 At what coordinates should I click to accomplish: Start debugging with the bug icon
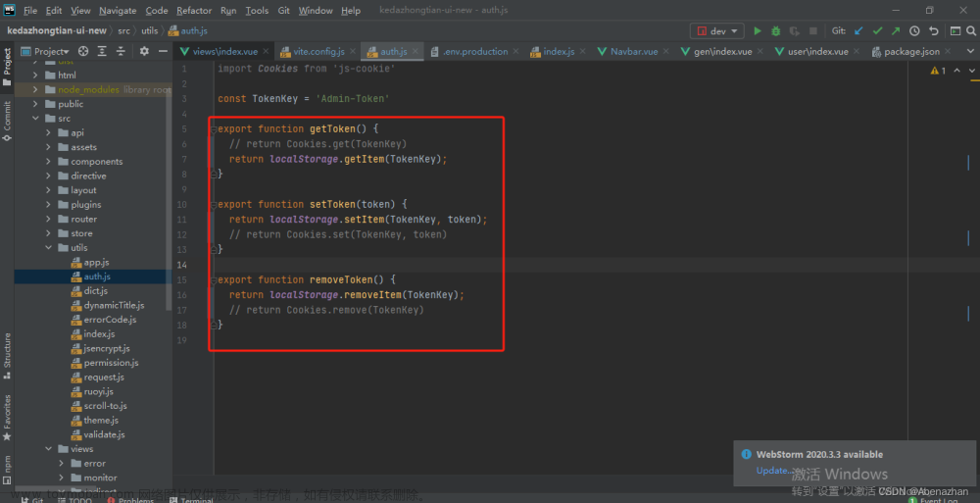point(775,30)
